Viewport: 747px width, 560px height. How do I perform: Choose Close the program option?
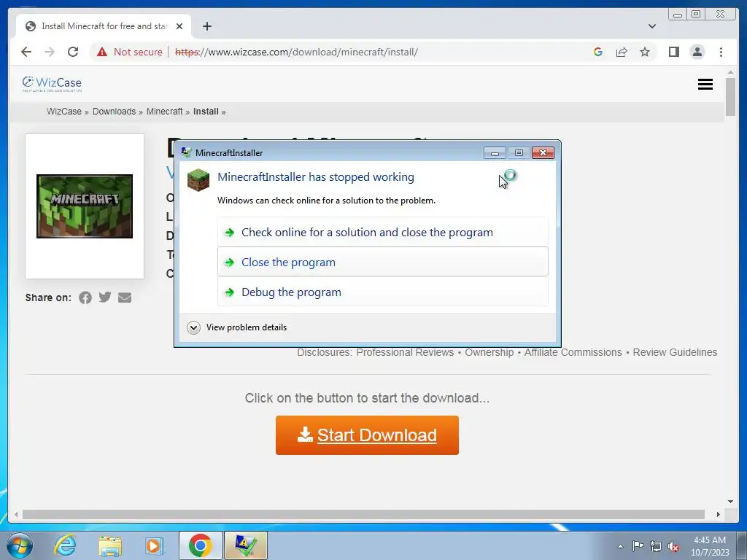[382, 262]
